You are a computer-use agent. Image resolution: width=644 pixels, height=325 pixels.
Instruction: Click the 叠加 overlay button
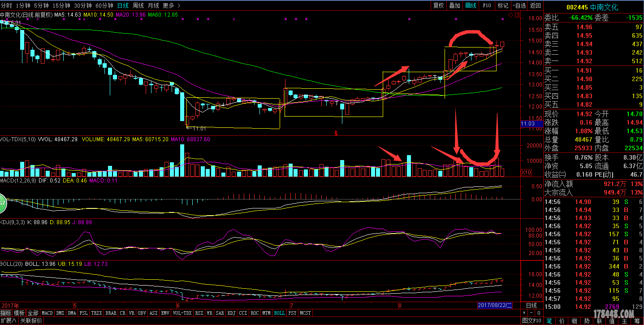[x=454, y=5]
